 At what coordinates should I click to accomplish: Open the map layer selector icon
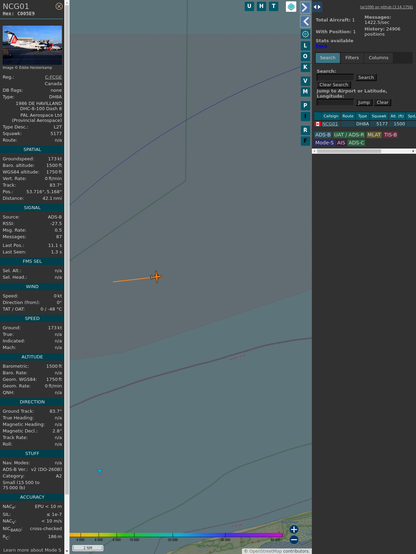(x=291, y=6)
